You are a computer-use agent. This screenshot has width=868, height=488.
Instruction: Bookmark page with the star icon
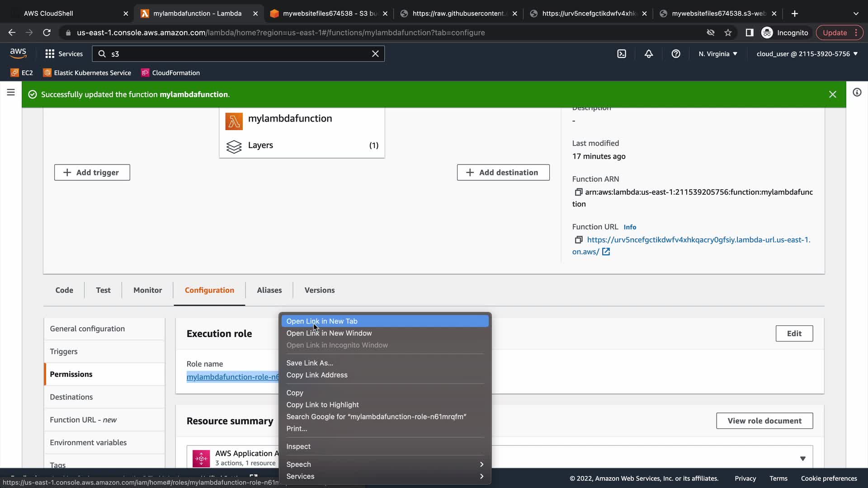(x=728, y=33)
